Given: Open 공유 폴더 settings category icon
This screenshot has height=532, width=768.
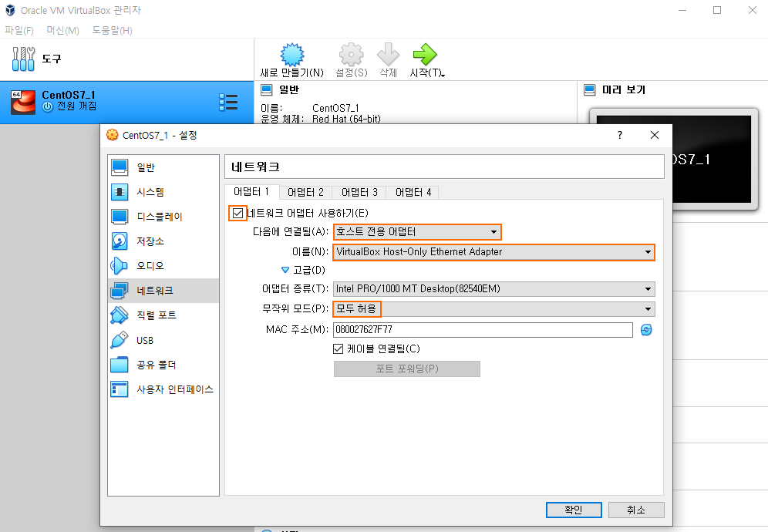Looking at the screenshot, I should click(120, 365).
